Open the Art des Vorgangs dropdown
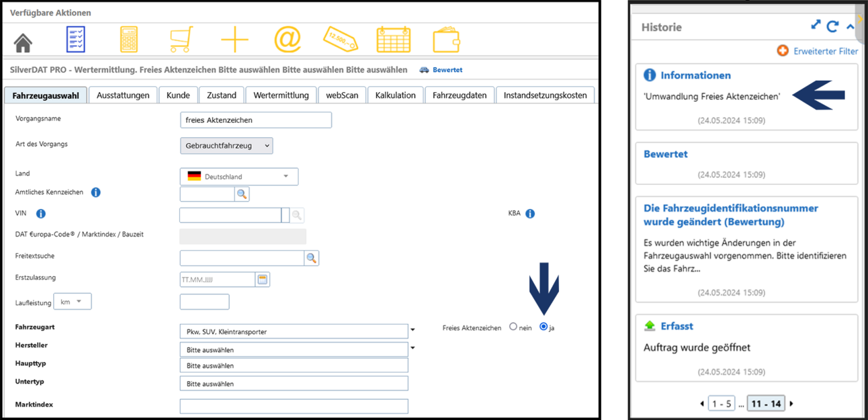Image resolution: width=868 pixels, height=420 pixels. 226,146
